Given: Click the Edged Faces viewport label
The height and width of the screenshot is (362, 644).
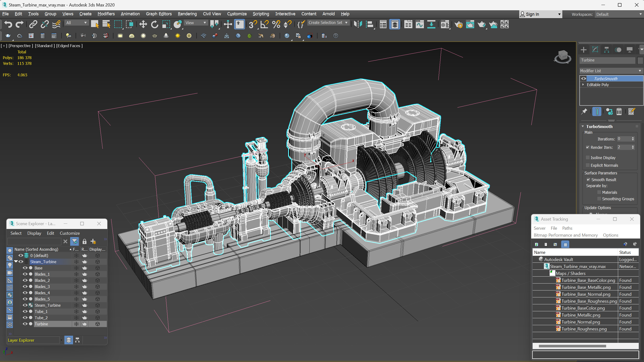Looking at the screenshot, I should click(69, 46).
